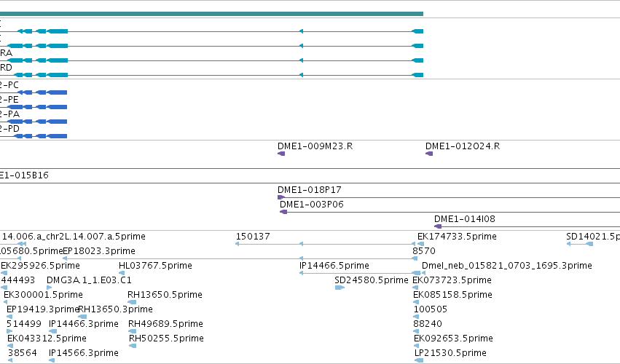
Task: Select the DME1-018P17 BAC label
Action: click(310, 190)
